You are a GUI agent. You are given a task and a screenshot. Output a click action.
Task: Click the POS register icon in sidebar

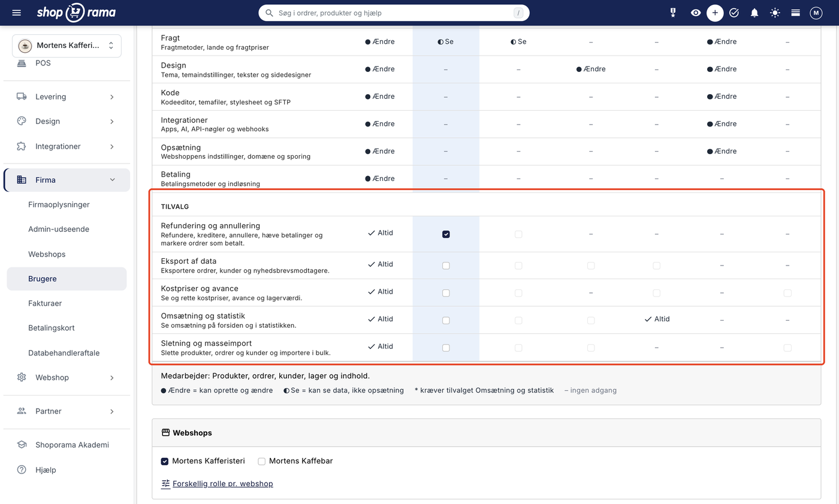pyautogui.click(x=22, y=63)
